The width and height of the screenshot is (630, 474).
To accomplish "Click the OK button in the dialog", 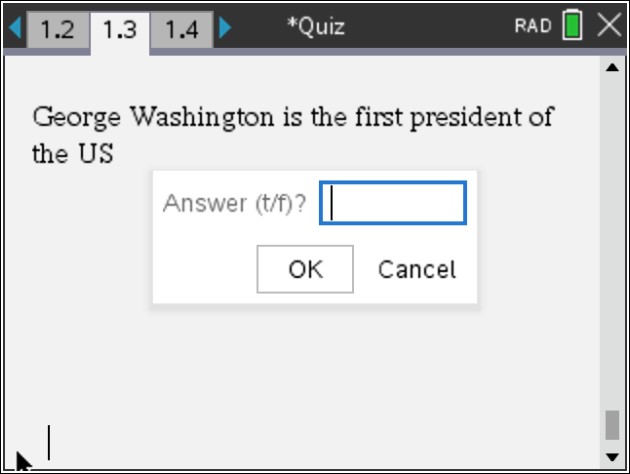I will pos(305,269).
